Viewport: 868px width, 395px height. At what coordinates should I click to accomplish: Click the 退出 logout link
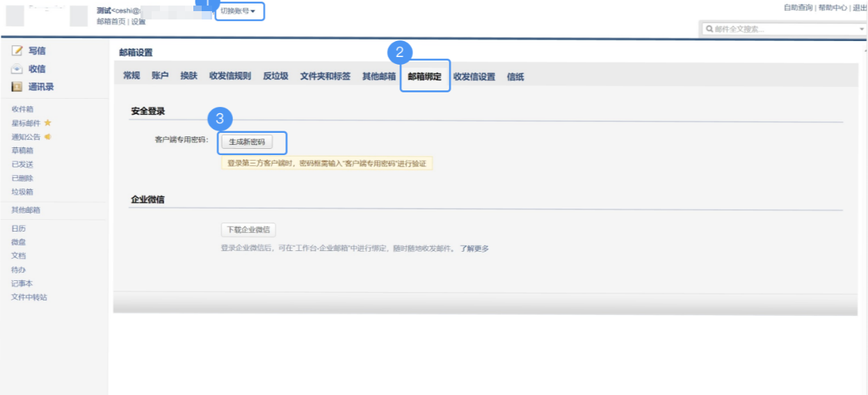(860, 8)
